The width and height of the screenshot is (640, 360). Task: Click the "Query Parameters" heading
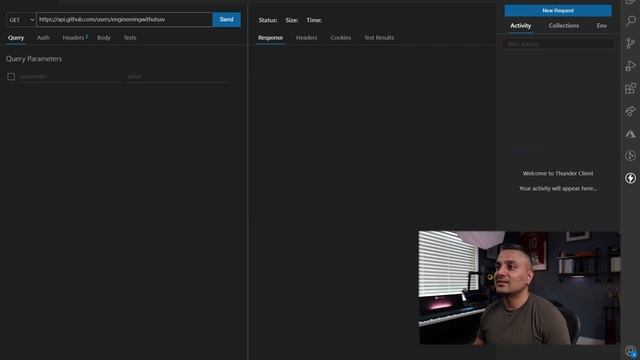[x=34, y=59]
